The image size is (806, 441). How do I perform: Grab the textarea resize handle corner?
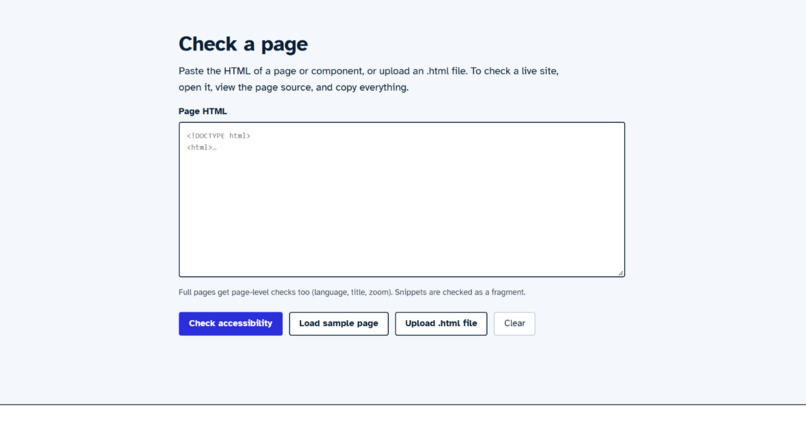620,273
